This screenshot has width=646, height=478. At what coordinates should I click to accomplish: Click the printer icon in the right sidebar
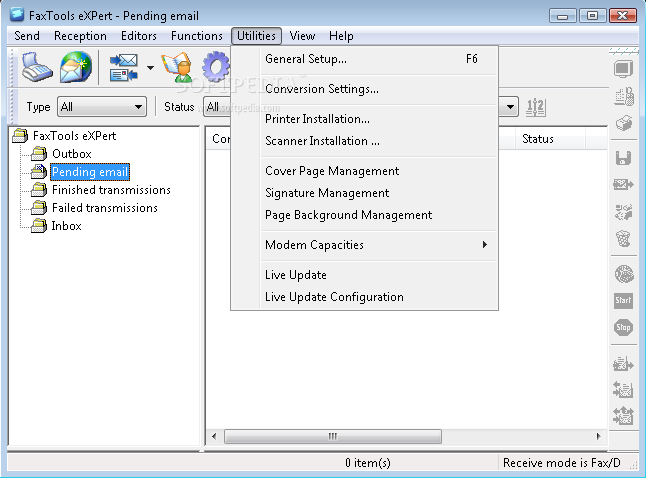pos(623,123)
